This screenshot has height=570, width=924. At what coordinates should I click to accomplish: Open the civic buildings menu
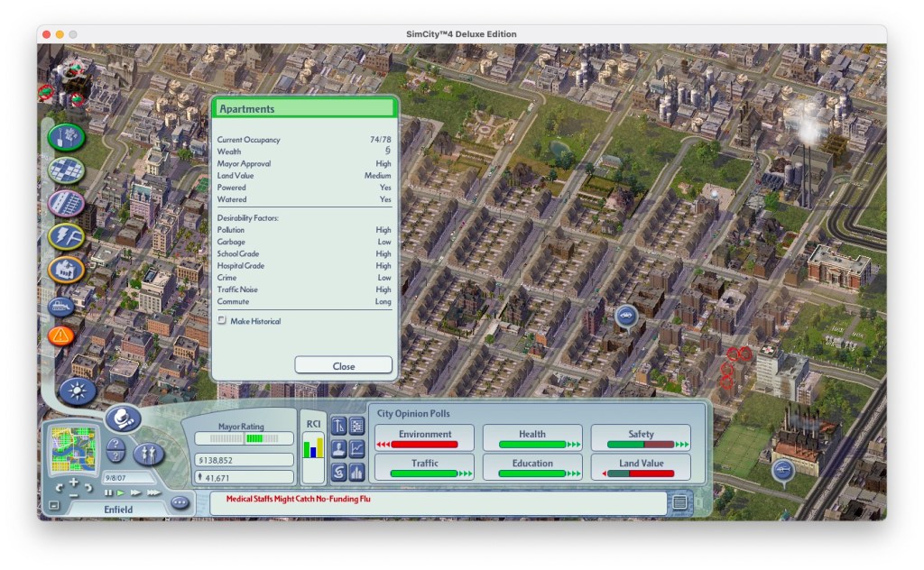coord(66,270)
